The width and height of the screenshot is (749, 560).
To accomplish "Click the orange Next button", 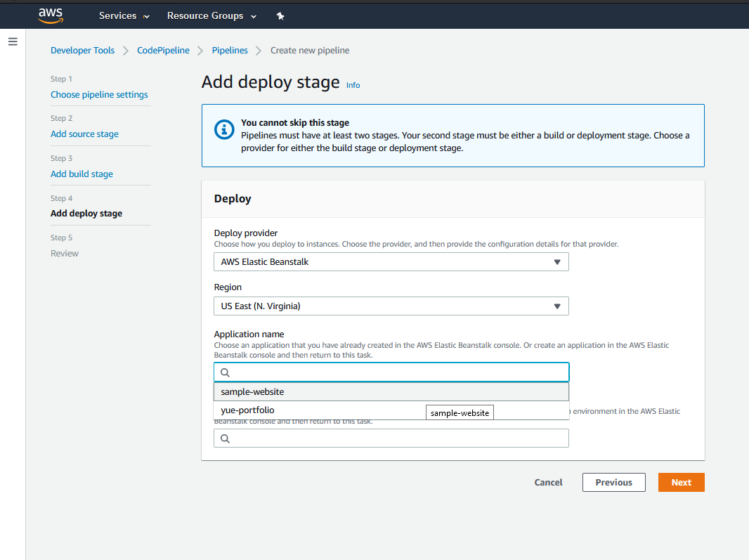I will tap(681, 483).
